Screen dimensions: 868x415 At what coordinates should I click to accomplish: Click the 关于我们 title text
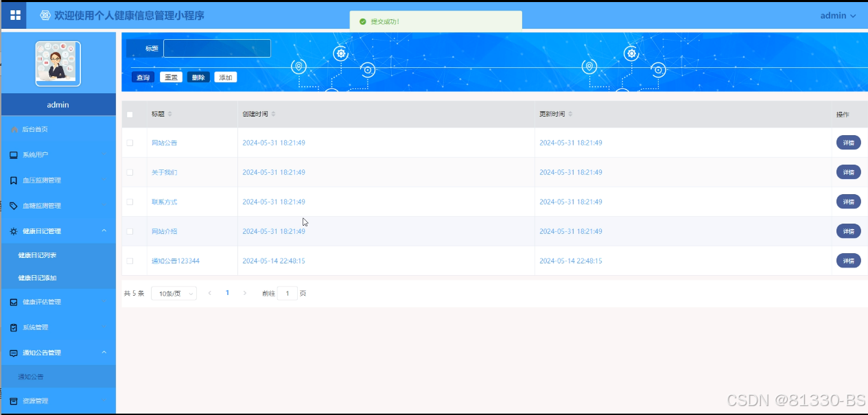[165, 172]
